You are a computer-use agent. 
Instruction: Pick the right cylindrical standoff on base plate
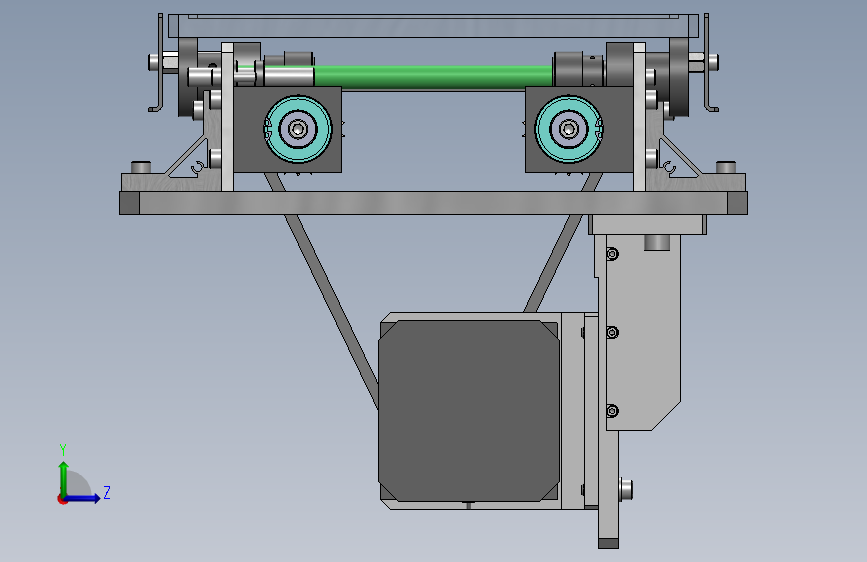(725, 167)
